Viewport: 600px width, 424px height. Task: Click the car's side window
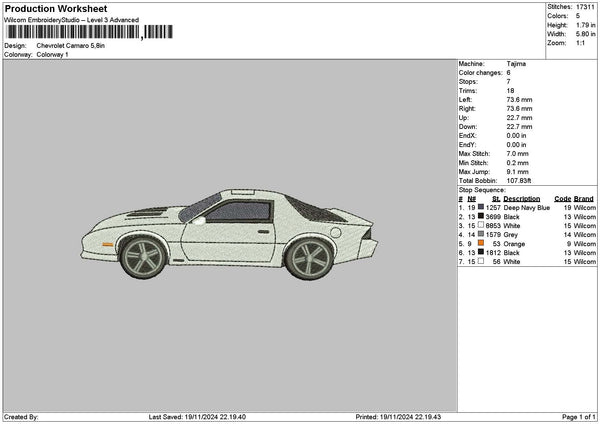point(238,211)
